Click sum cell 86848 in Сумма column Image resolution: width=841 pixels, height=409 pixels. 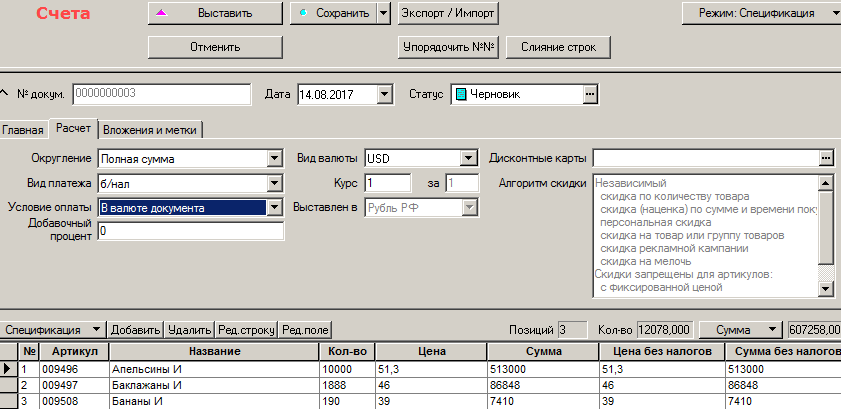[543, 385]
